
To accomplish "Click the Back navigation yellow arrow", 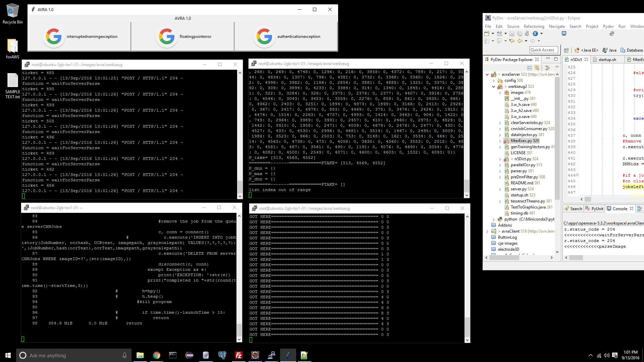I will coord(520,41).
